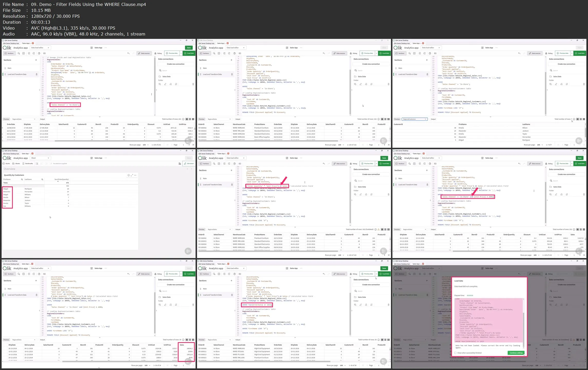The image size is (588, 370).
Task: Go to next sheet from Overview arrows
Action: click(x=191, y=169)
